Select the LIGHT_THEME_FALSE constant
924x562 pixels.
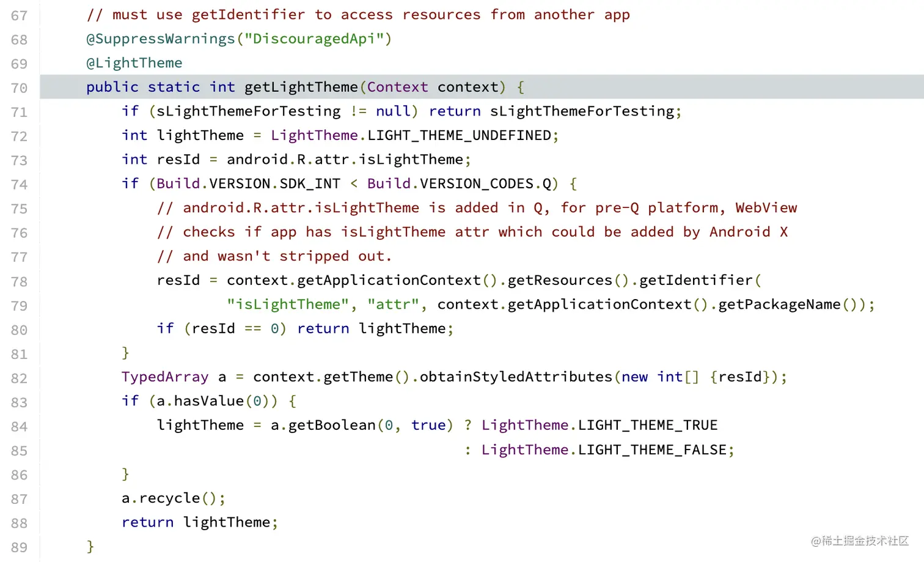(652, 450)
